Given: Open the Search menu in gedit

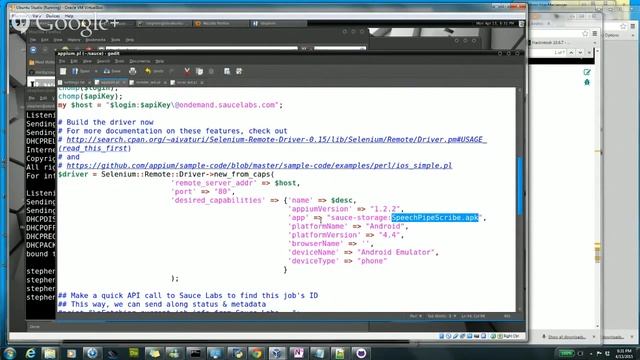Looking at the screenshot, I should click(103, 61).
